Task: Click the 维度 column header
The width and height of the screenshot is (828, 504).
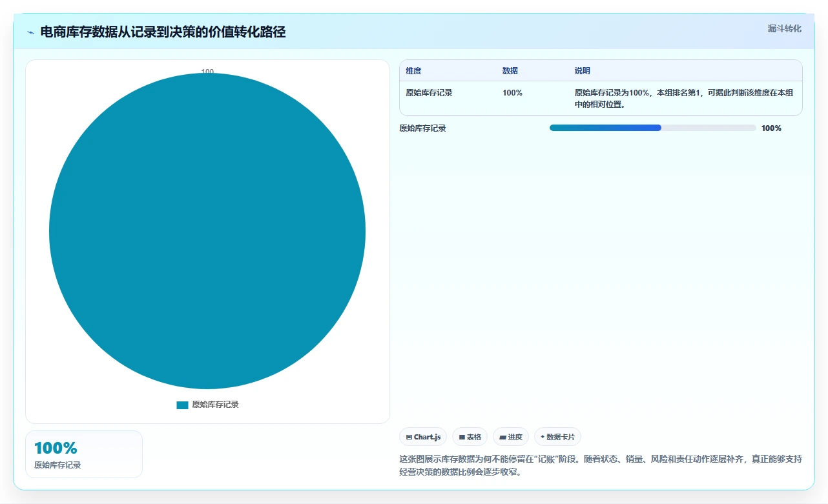Action: point(413,71)
